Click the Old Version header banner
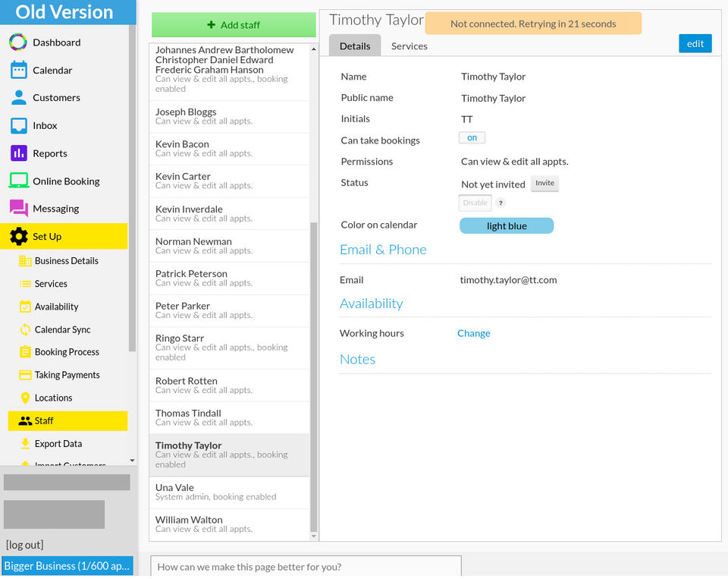This screenshot has width=728, height=579. tap(67, 12)
